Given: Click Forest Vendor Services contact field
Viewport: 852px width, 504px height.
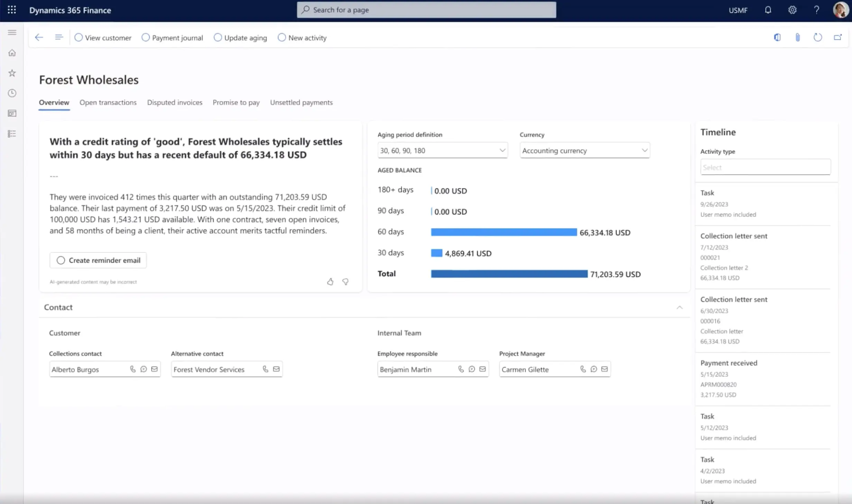Looking at the screenshot, I should coord(227,369).
